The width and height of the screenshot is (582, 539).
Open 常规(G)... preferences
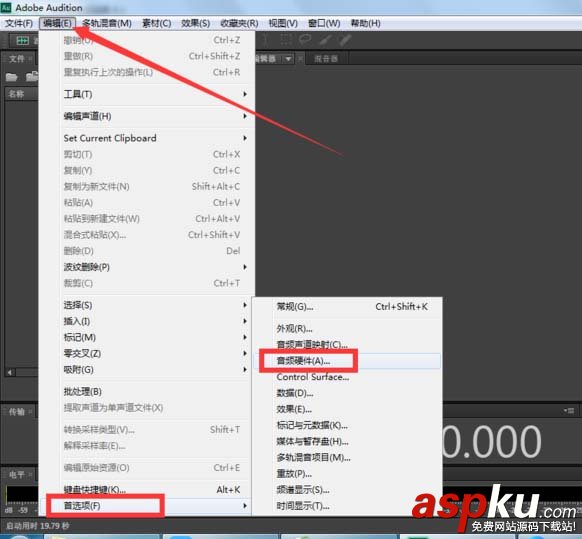pos(347,307)
